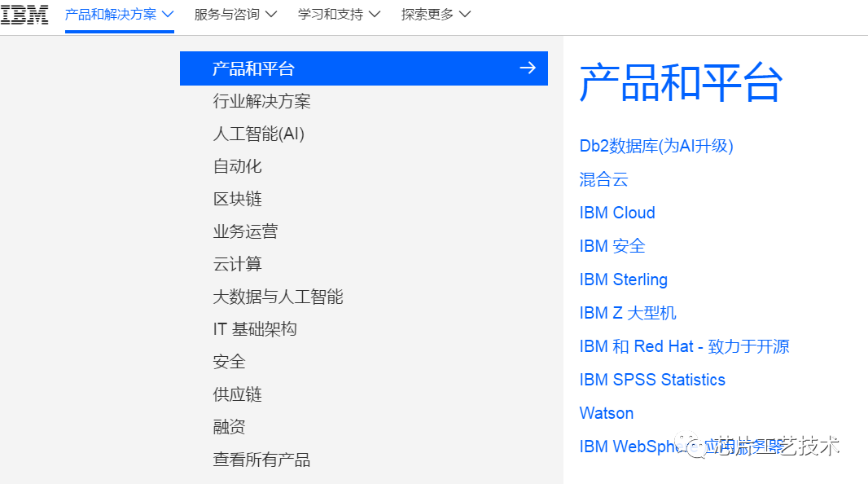Open IBM 和 Red Hat - 致力于开源 link
Screen dimensions: 868x484
point(684,346)
